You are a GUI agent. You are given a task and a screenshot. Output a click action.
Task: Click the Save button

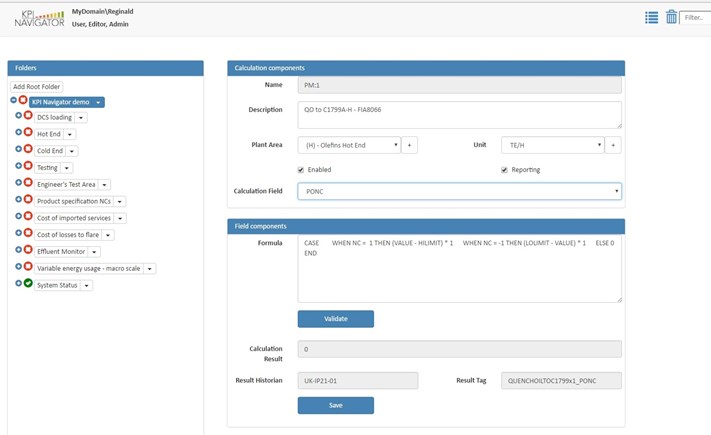coord(336,406)
